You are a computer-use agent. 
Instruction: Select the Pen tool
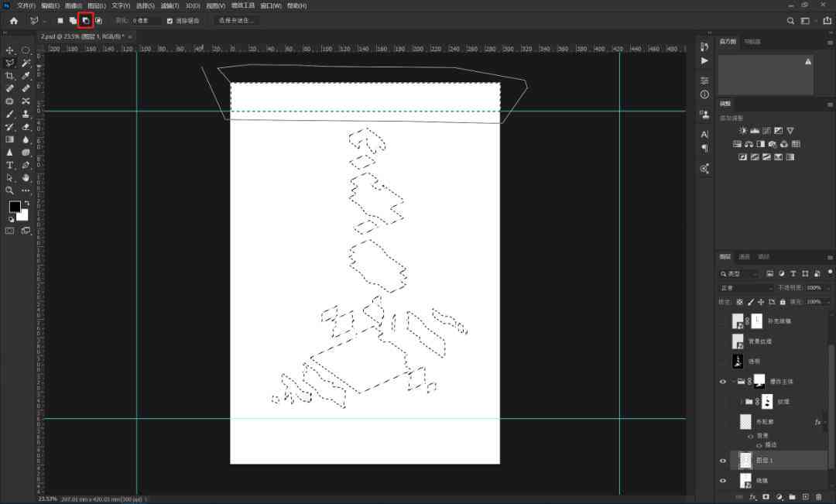point(26,166)
